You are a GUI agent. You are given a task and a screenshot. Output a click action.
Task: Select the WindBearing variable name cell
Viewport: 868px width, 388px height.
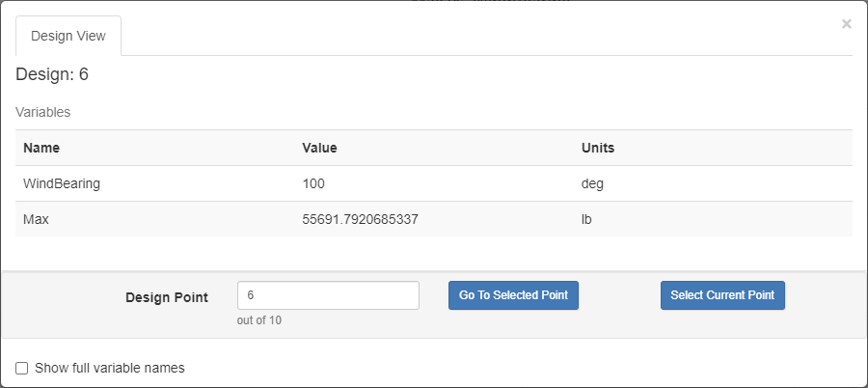(62, 183)
